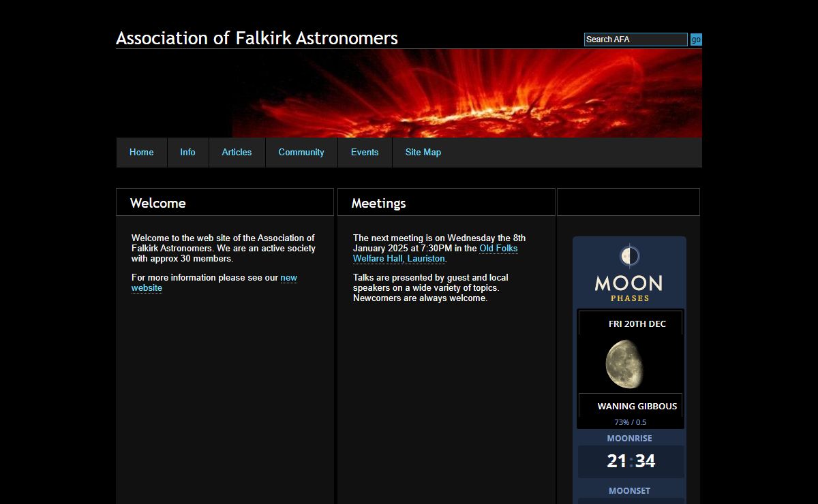Go to the Articles menu item

coord(237,152)
